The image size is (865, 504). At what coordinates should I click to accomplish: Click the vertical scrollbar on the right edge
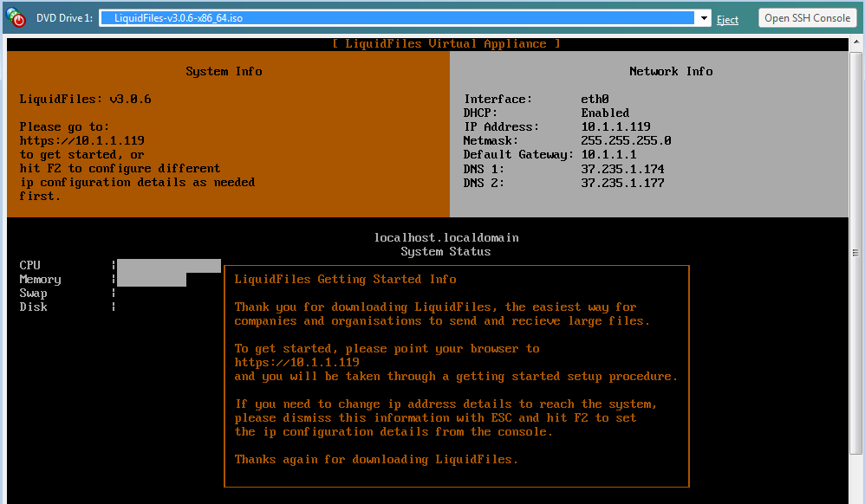(x=858, y=260)
